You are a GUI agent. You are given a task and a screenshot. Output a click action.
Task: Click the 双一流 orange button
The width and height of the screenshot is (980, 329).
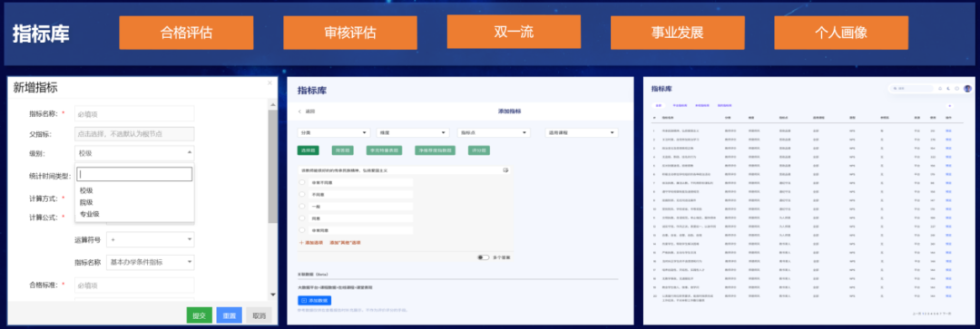(x=514, y=32)
